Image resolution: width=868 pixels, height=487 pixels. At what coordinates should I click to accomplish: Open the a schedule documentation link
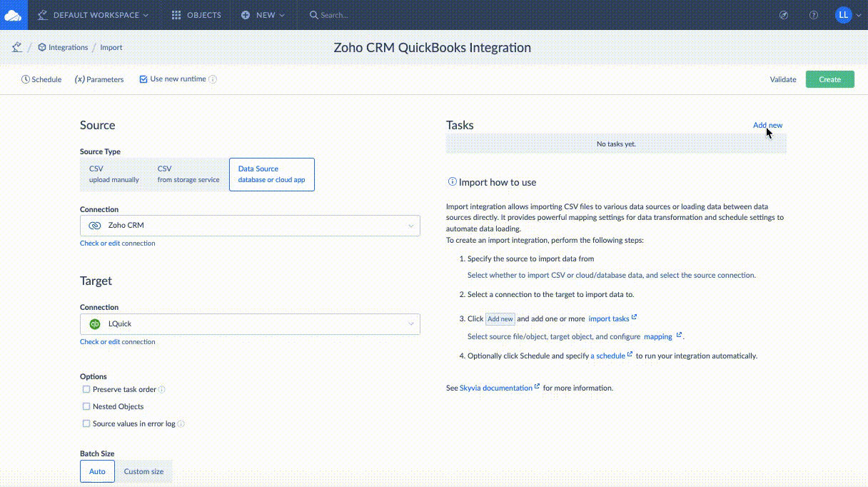pyautogui.click(x=611, y=356)
